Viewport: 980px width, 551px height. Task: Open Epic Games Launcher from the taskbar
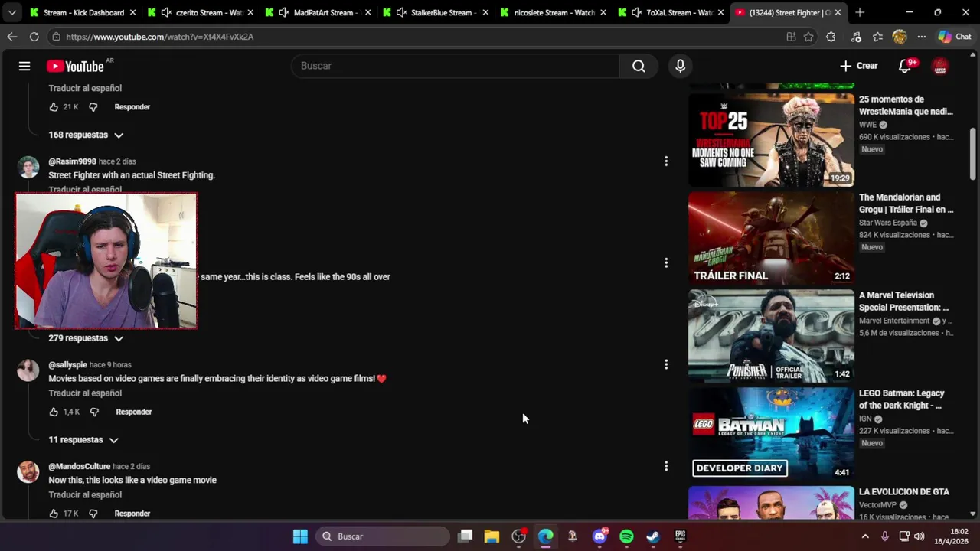[x=680, y=536]
